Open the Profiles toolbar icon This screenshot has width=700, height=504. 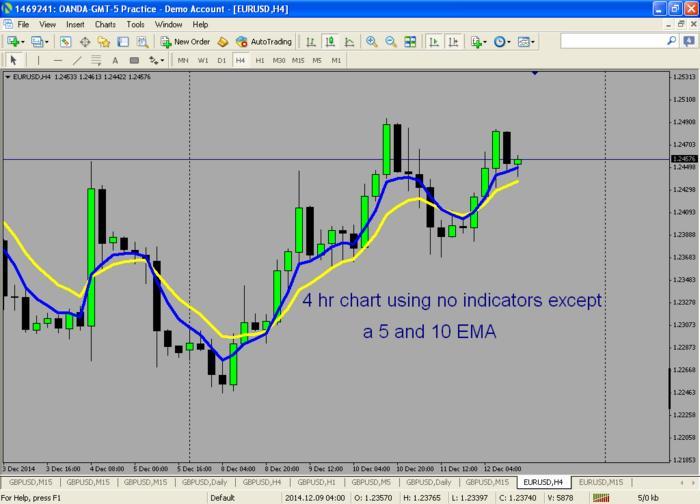pos(37,42)
